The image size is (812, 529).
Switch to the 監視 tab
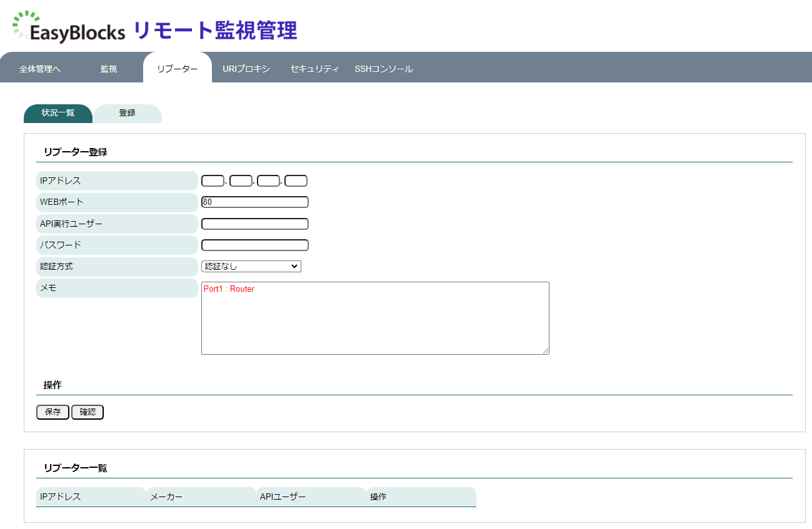tap(109, 69)
